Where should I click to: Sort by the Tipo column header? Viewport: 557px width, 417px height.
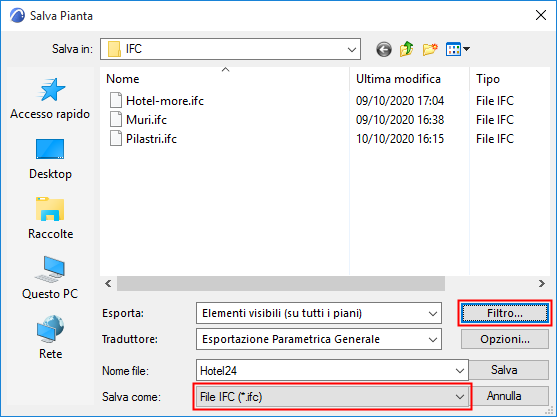[x=510, y=79]
